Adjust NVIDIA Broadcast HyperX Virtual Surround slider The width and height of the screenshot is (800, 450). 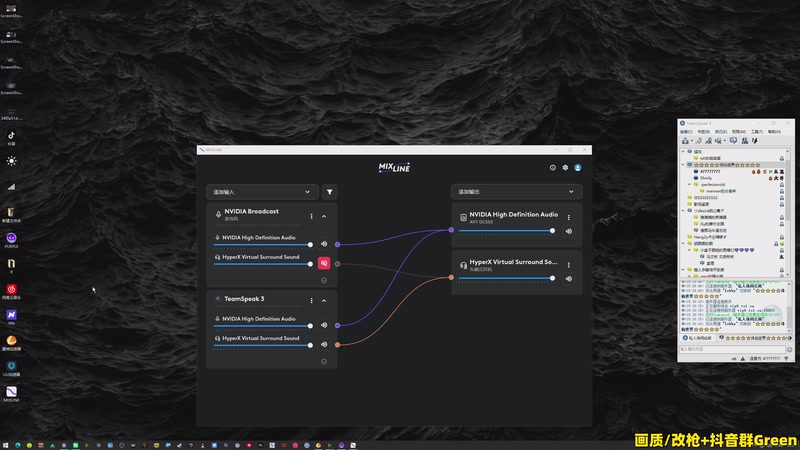click(262, 264)
